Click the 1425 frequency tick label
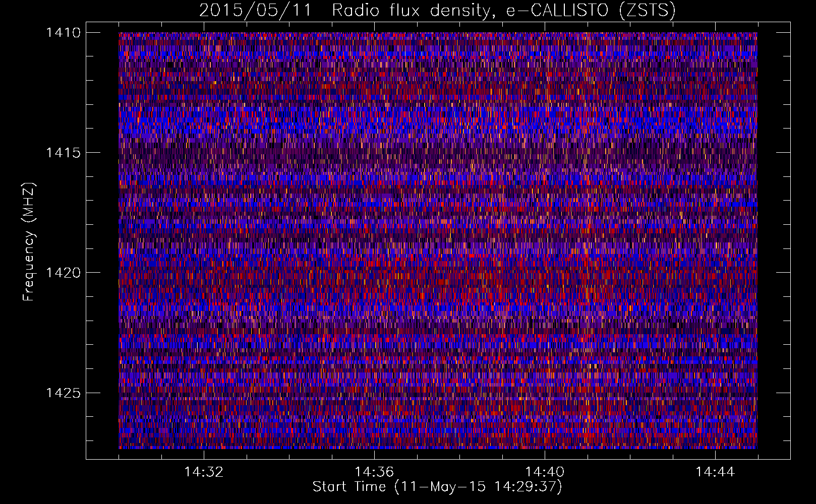This screenshot has height=504, width=816. coord(63,393)
